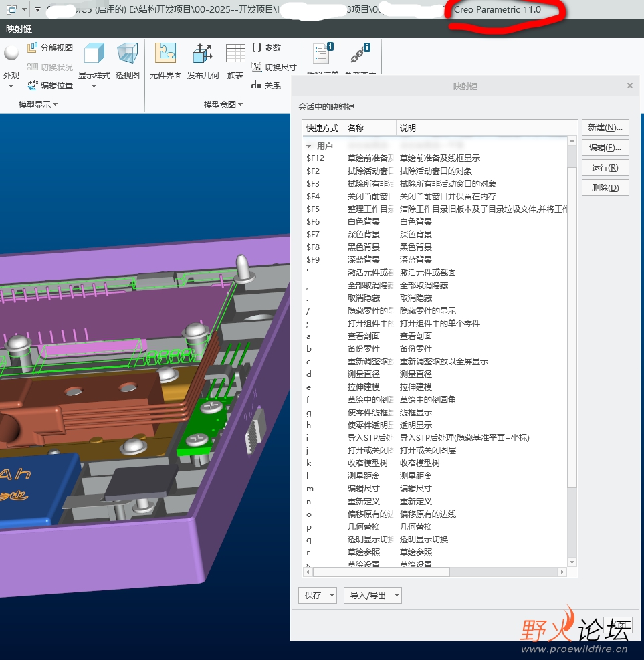Click the 运行(R) button
Viewport: 644px width, 660px height.
point(605,168)
